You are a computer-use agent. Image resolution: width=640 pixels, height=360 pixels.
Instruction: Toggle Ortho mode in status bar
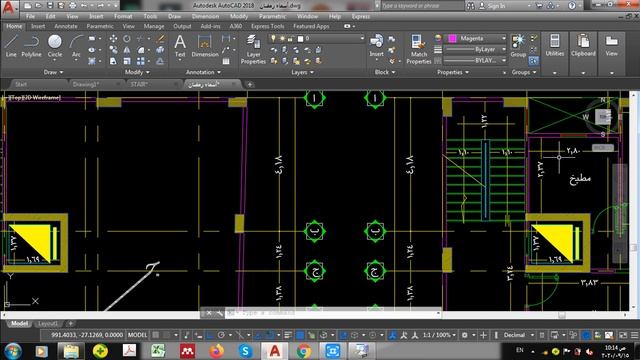click(209, 335)
